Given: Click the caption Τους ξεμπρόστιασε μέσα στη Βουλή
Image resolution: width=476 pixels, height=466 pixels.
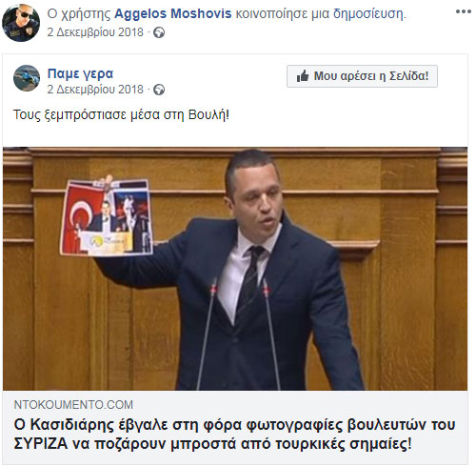Looking at the screenshot, I should [121, 114].
